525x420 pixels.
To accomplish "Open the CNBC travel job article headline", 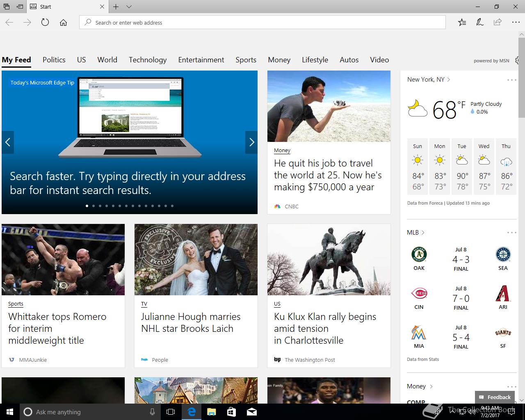I will point(328,175).
